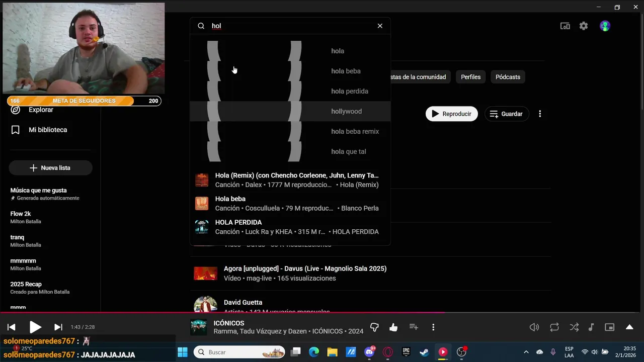
Task: Open File Explorer from the taskbar
Action: point(332,352)
